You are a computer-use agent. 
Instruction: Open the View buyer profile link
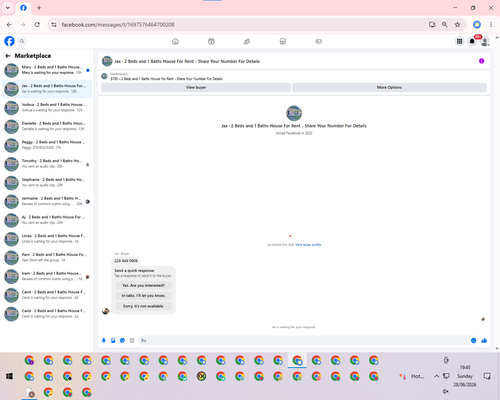click(308, 245)
